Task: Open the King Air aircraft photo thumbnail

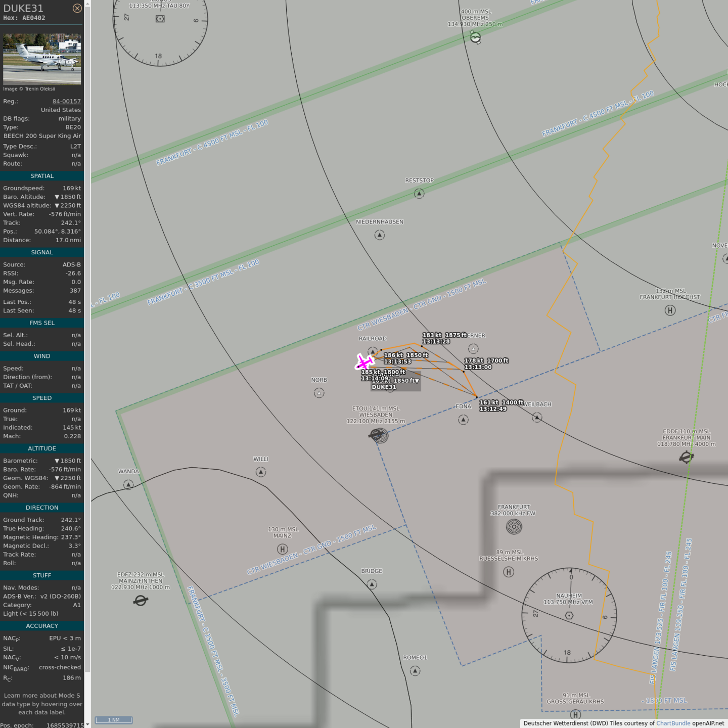Action: click(42, 59)
